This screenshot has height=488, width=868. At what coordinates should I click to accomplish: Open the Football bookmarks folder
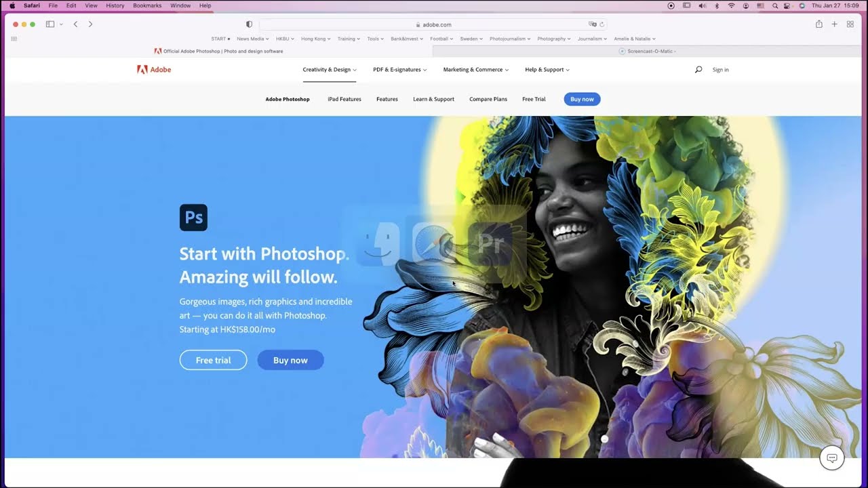click(x=441, y=39)
